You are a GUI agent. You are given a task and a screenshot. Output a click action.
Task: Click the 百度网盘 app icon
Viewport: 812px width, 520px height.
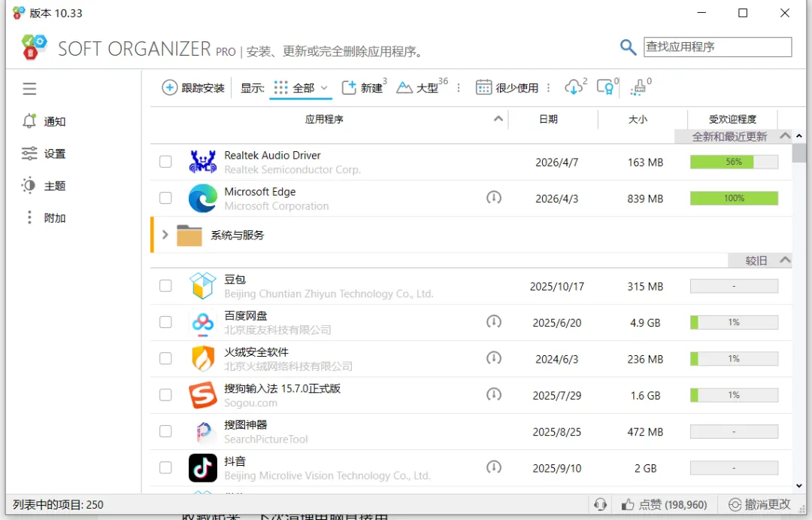[202, 323]
